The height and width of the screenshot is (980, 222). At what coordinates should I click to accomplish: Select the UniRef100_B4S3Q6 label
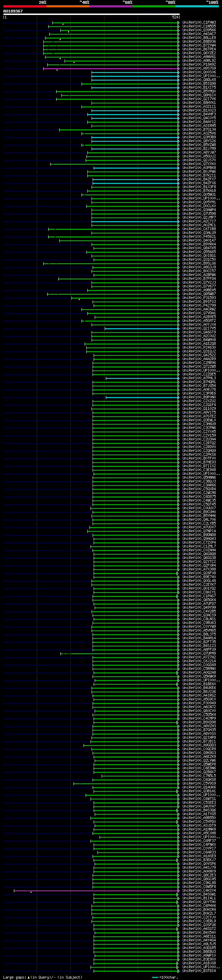[199, 810]
